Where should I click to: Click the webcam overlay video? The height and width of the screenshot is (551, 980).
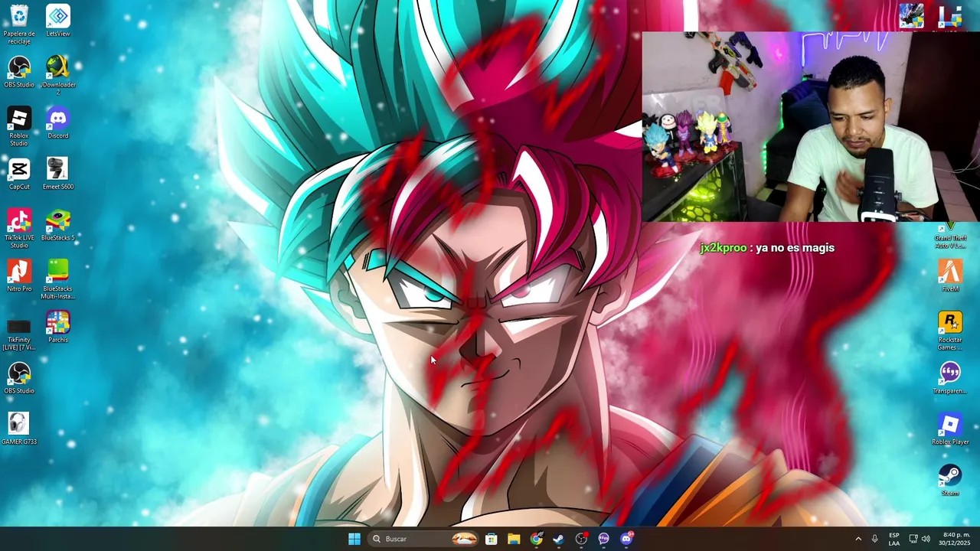811,127
